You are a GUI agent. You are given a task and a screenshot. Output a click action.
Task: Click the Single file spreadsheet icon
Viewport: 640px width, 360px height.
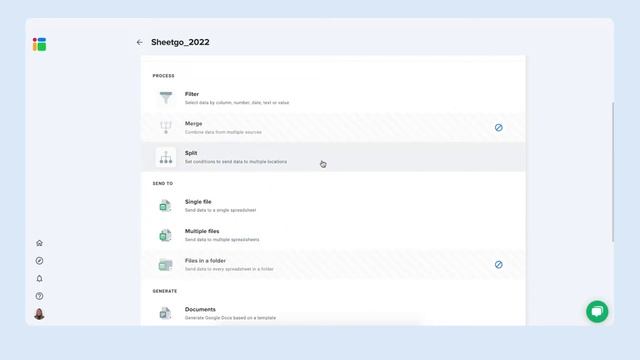(165, 206)
